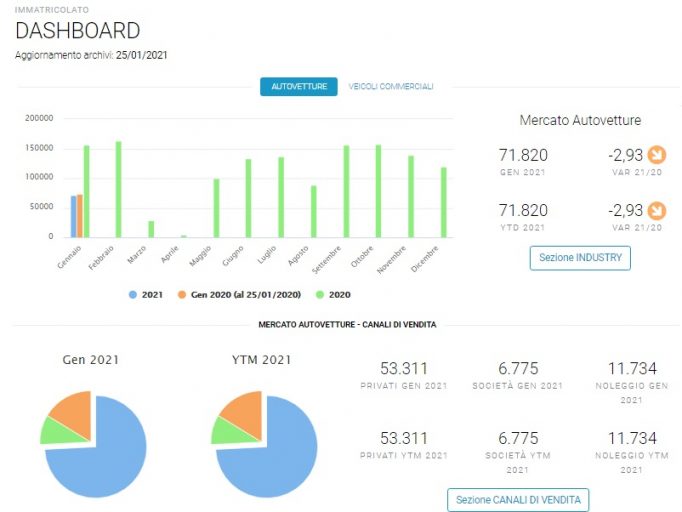682x512 pixels.
Task: Click the Gen 2021 pie chart title
Action: point(90,360)
